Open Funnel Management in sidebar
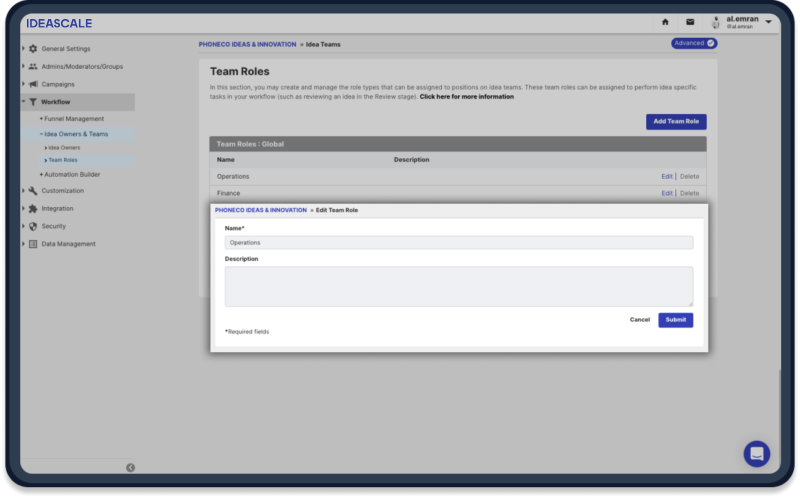The height and width of the screenshot is (498, 800). (74, 119)
